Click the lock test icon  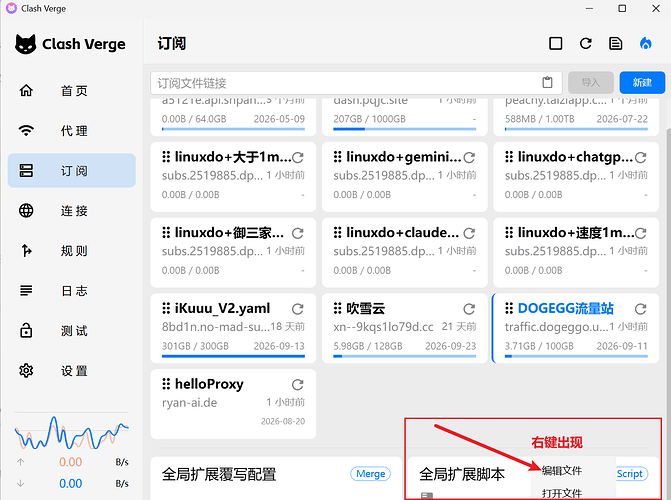pos(26,330)
